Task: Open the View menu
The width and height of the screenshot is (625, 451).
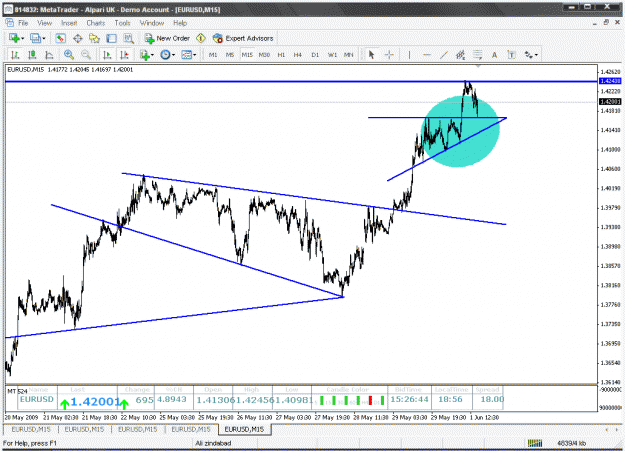Action: coord(44,23)
